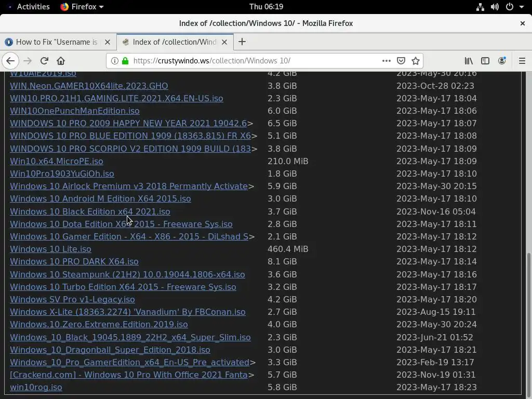
Task: Open the Firefox hamburger menu
Action: click(x=522, y=61)
